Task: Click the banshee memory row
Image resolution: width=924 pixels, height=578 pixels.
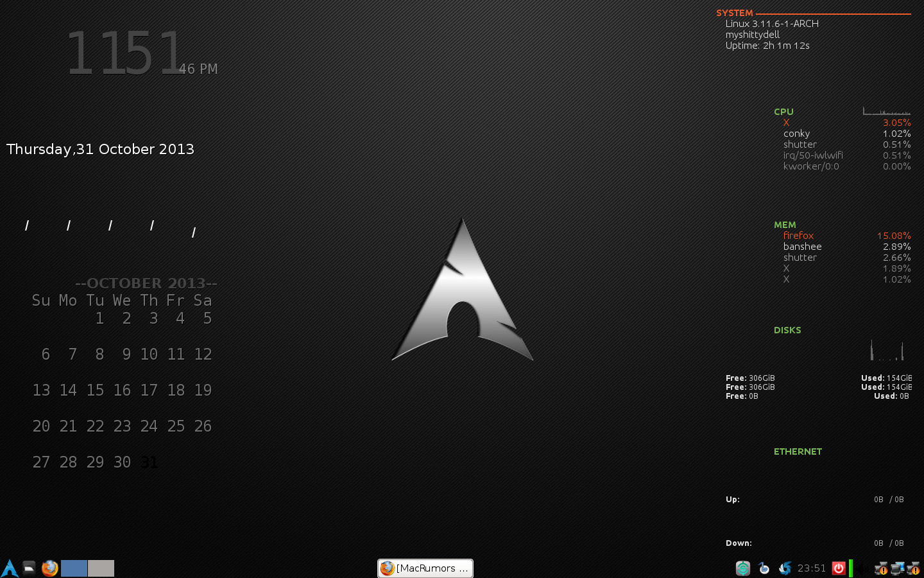Action: pos(847,247)
